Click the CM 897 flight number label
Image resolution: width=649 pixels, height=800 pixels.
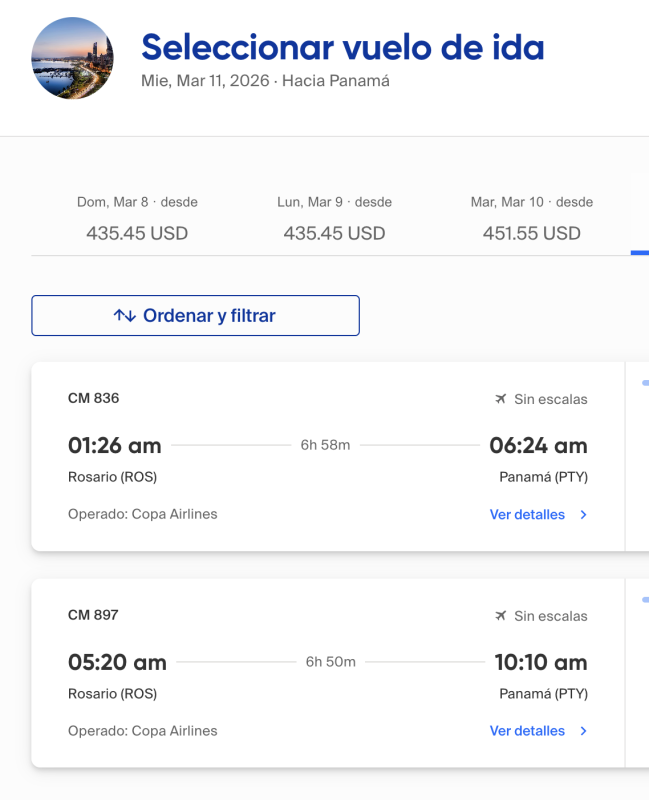click(93, 615)
